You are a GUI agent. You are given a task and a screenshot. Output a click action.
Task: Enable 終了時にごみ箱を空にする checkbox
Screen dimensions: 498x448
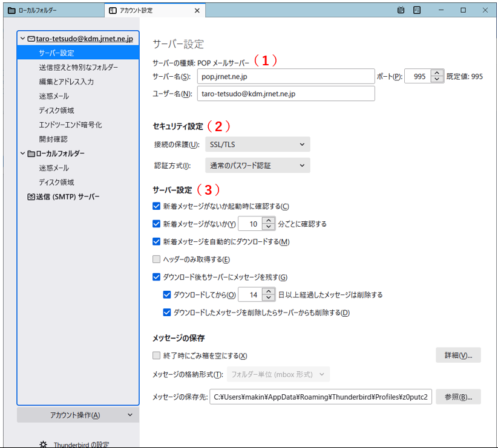coord(157,355)
